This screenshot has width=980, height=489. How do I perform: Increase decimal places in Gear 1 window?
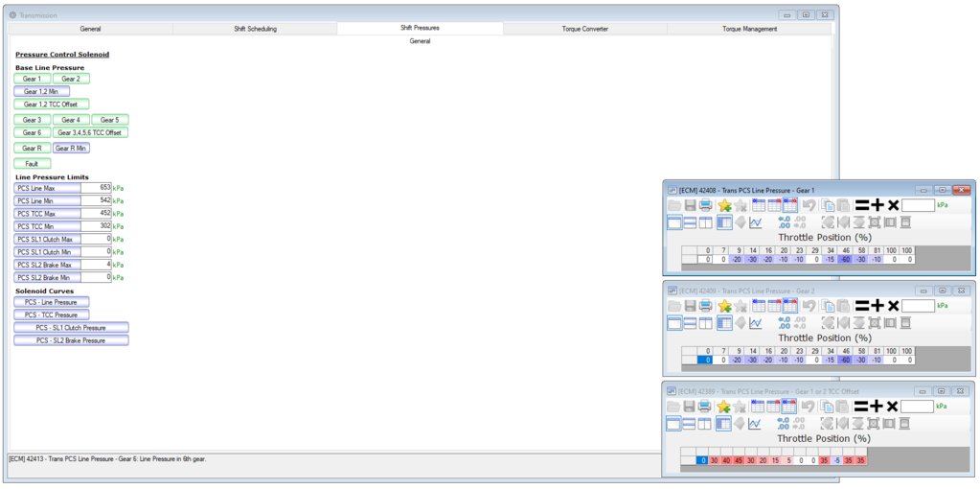[x=785, y=222]
